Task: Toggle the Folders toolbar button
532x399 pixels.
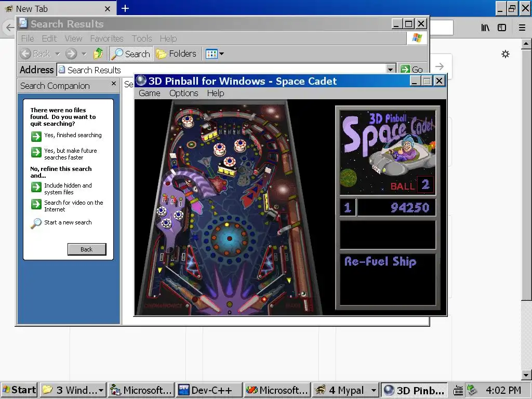Action: [177, 54]
